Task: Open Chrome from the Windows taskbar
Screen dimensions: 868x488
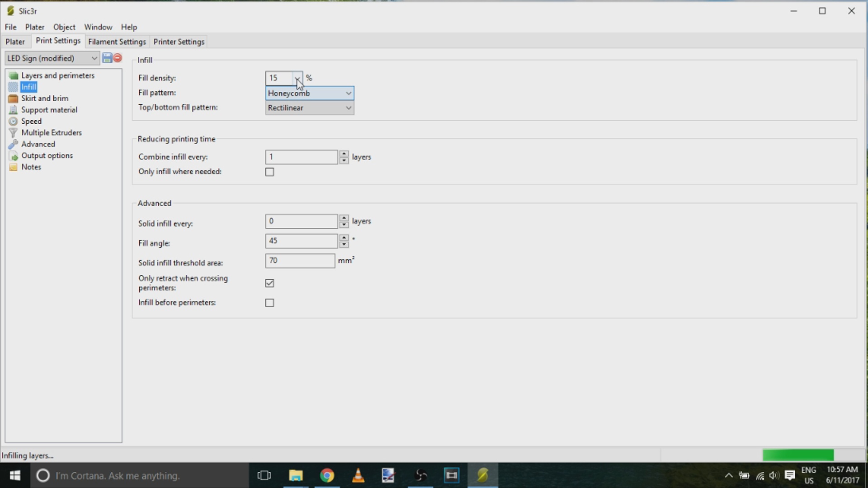Action: click(327, 475)
